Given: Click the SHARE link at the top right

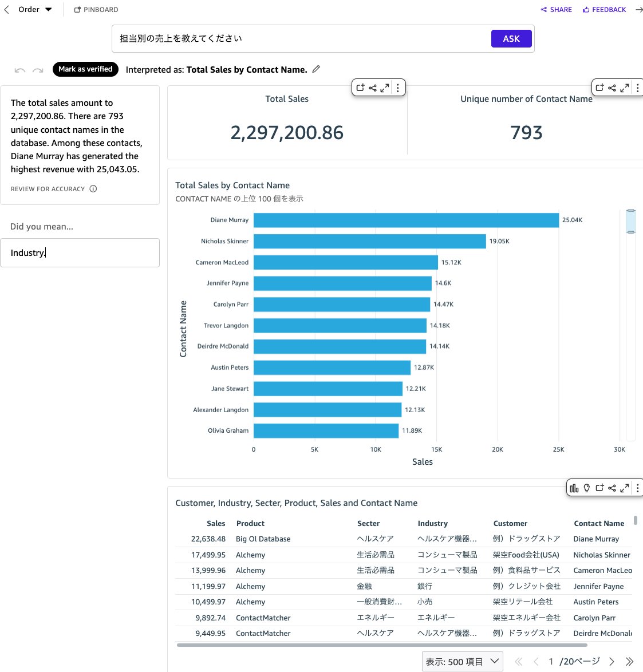Looking at the screenshot, I should [x=556, y=9].
